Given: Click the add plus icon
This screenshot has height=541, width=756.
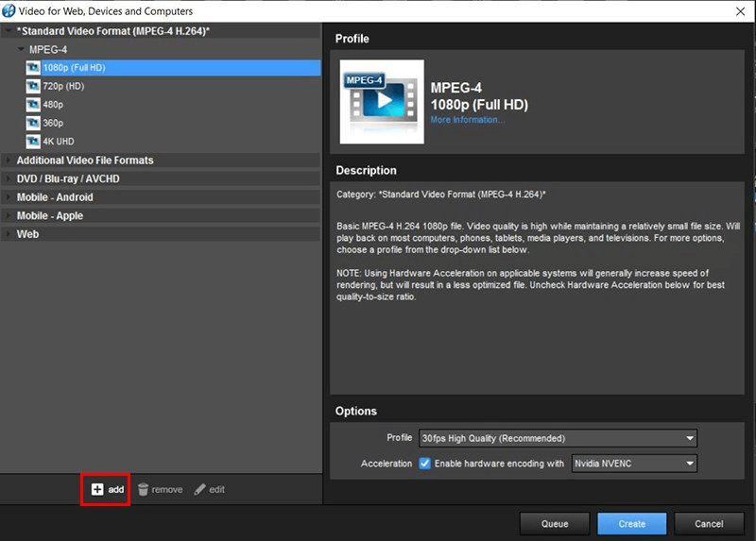Looking at the screenshot, I should tap(97, 489).
